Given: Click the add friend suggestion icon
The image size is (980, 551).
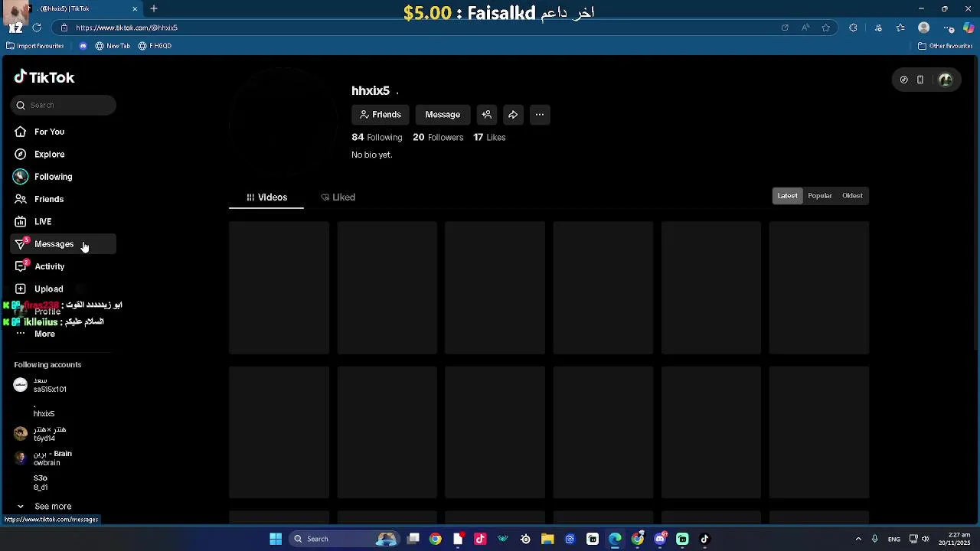Looking at the screenshot, I should 486,115.
